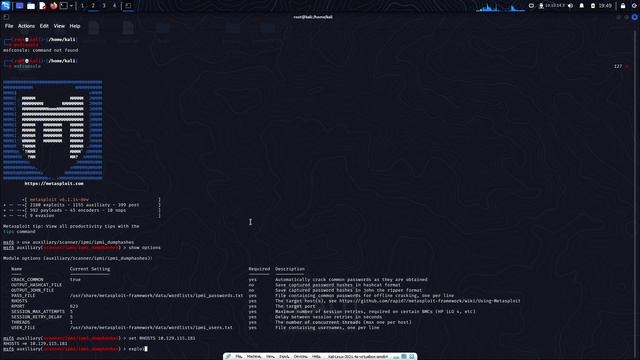Open the VirtualBox File menu at the bottom
The width and height of the screenshot is (640, 360).
coord(238,357)
